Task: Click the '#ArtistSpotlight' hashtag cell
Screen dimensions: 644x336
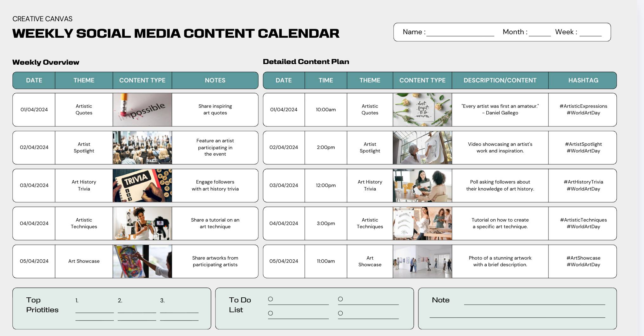Action: tap(583, 147)
